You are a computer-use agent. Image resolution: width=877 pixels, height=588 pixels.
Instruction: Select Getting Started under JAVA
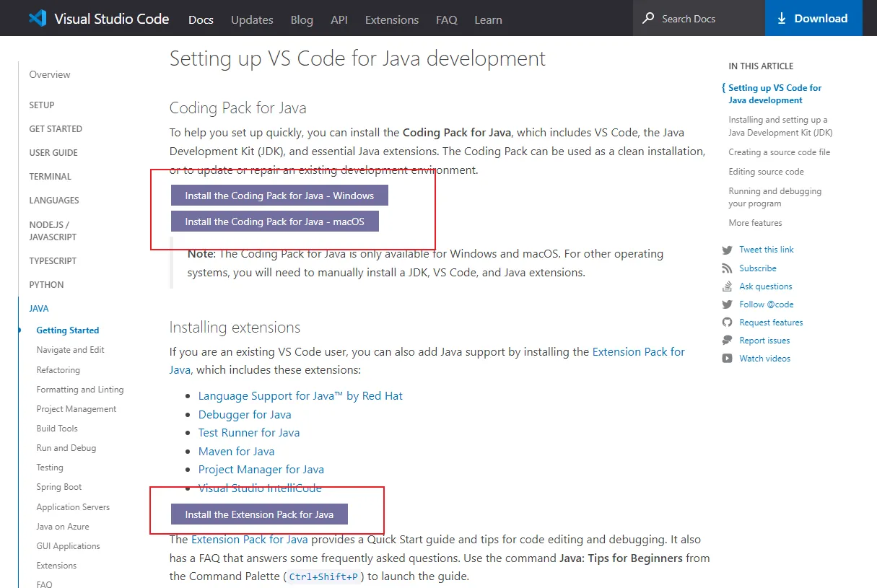[68, 330]
